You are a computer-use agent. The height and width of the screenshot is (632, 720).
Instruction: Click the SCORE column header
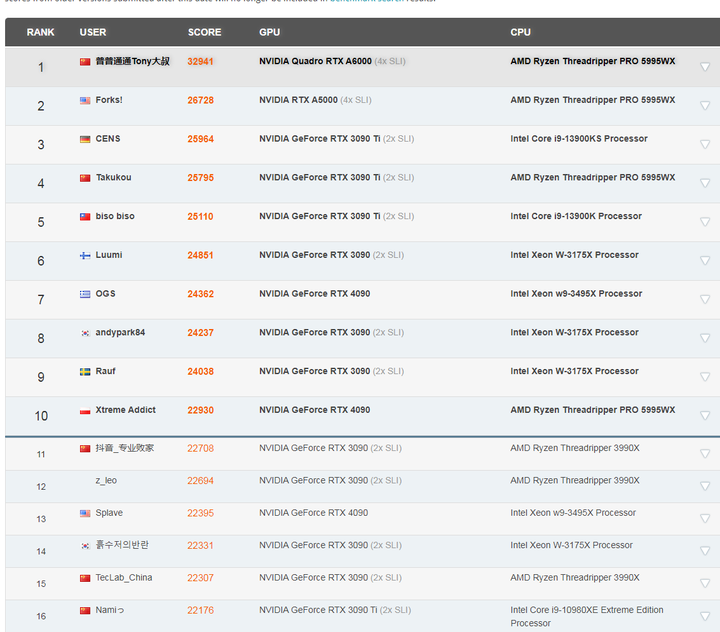click(x=204, y=32)
